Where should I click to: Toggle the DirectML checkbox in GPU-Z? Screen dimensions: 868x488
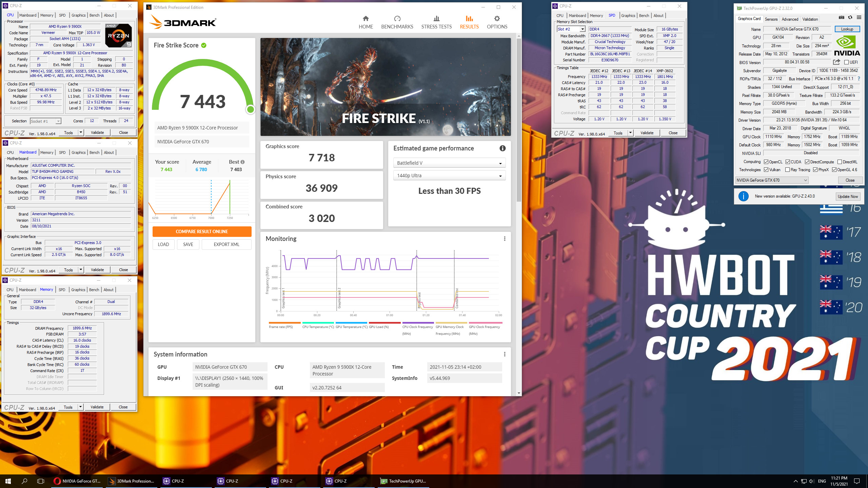point(840,162)
